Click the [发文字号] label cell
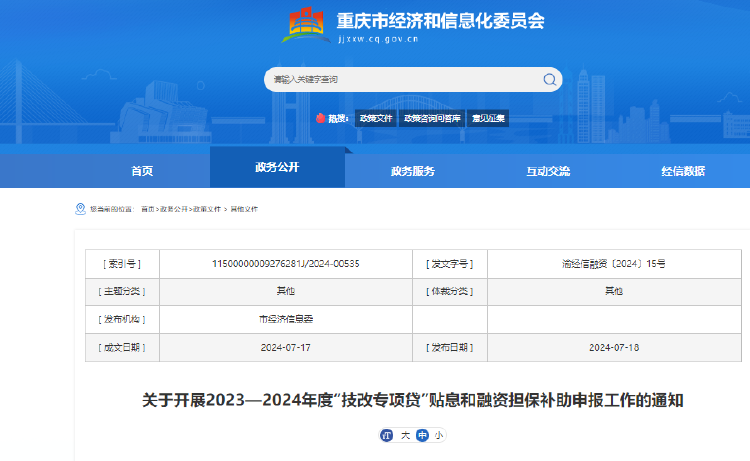 point(450,263)
